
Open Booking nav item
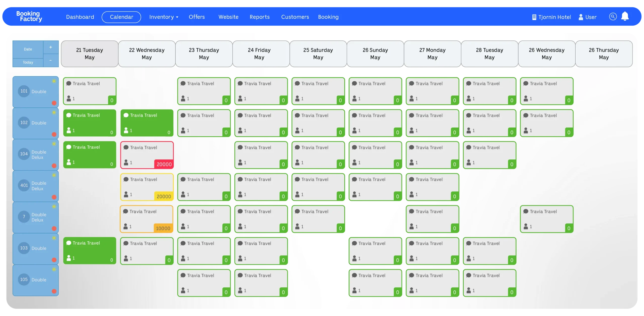coord(328,17)
